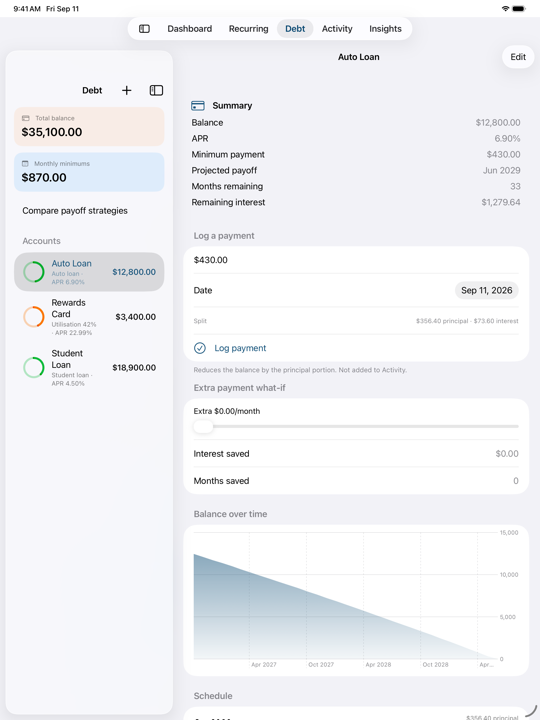540x720 pixels.
Task: Click the Balance $12,800.00 value
Action: 498,123
